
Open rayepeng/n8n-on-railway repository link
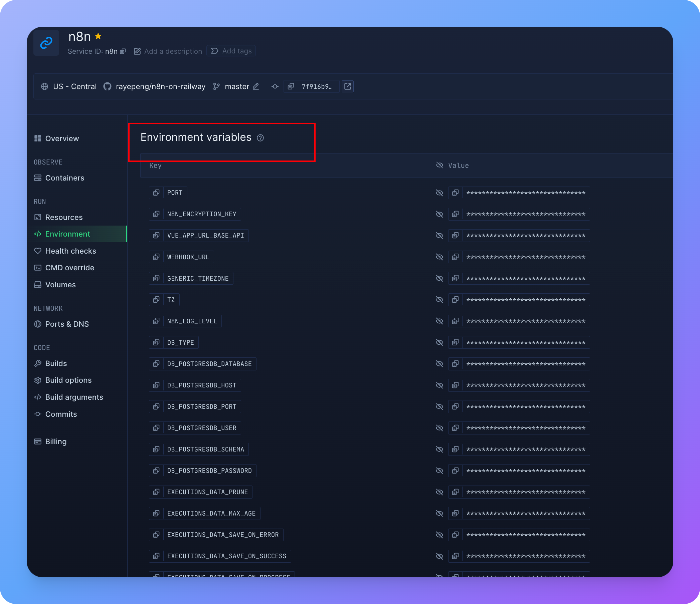pyautogui.click(x=160, y=86)
